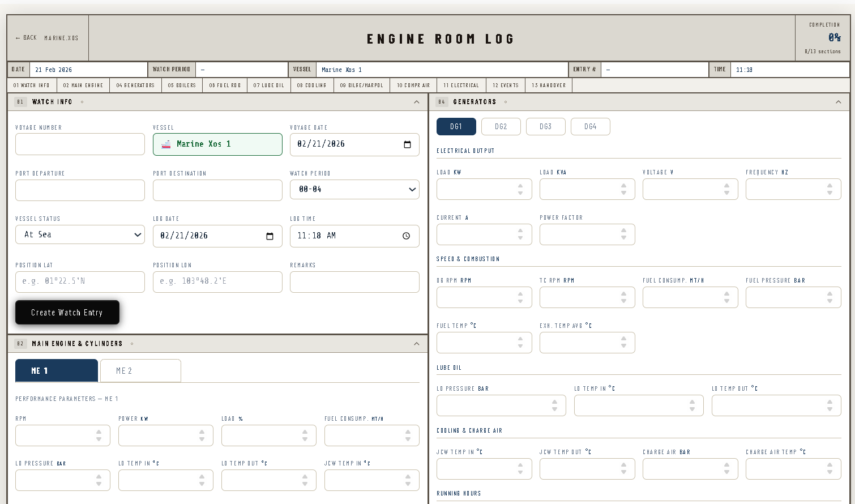Click stepper arrows in ME 1 RPM field

pos(99,435)
